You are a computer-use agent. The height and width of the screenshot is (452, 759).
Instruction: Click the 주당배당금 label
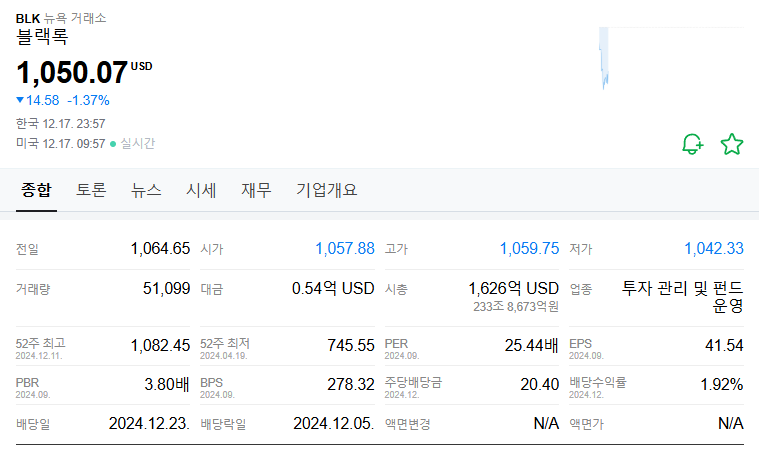pos(413,383)
